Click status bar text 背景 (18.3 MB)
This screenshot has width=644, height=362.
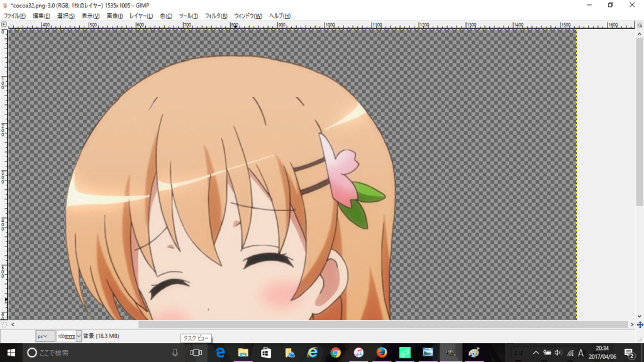pos(101,336)
